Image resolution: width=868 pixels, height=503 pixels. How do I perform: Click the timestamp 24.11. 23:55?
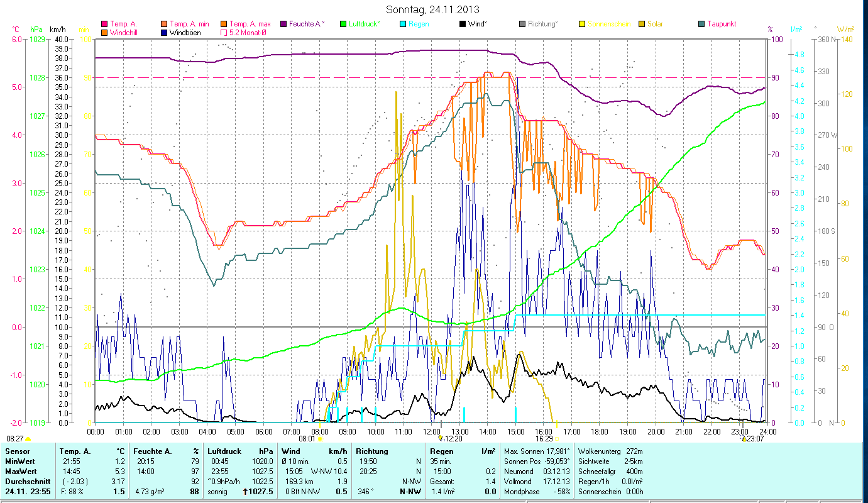(x=28, y=492)
